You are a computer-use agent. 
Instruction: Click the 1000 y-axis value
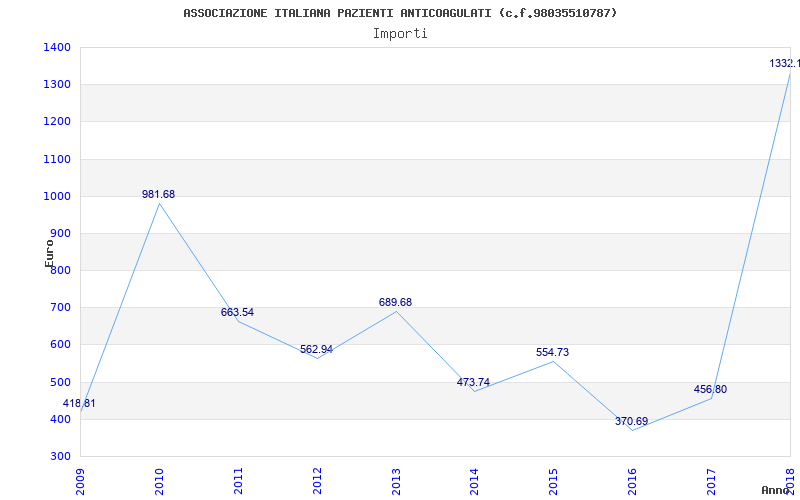pos(57,196)
